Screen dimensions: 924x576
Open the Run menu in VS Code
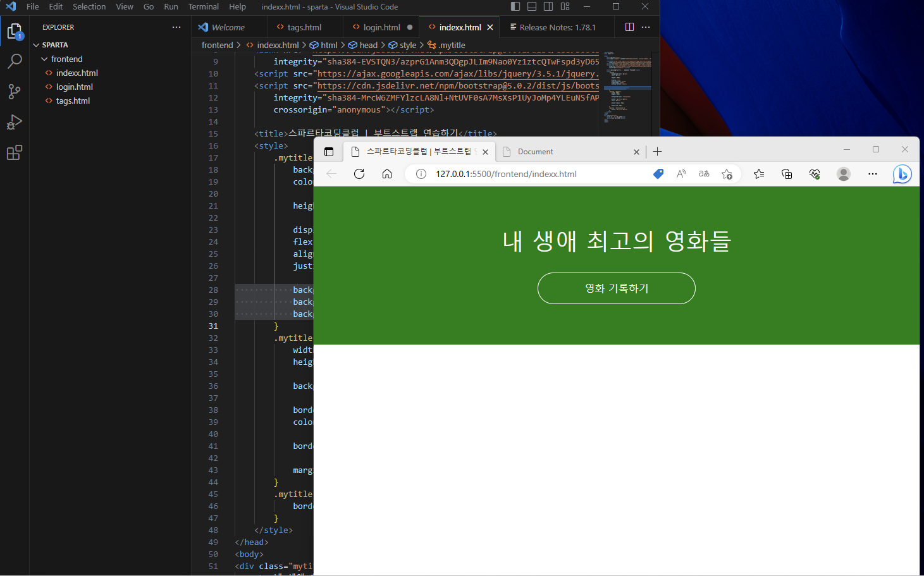pyautogui.click(x=171, y=6)
